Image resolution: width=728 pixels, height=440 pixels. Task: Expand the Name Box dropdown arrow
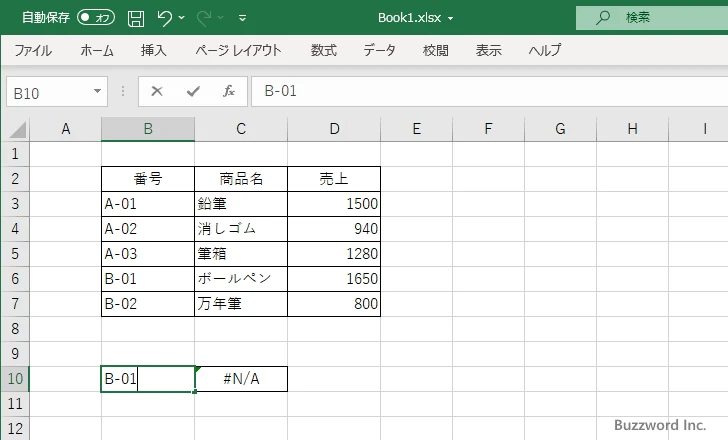(x=98, y=91)
